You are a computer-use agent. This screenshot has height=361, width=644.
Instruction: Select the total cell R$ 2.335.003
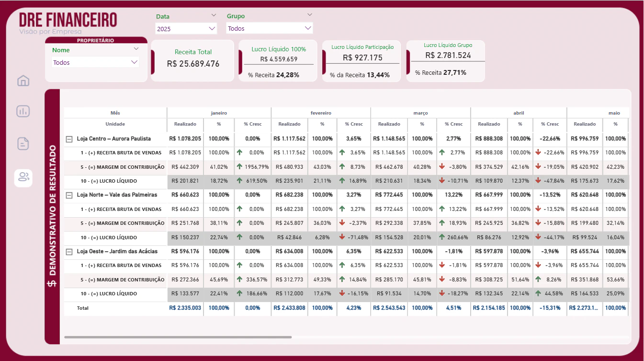185,308
